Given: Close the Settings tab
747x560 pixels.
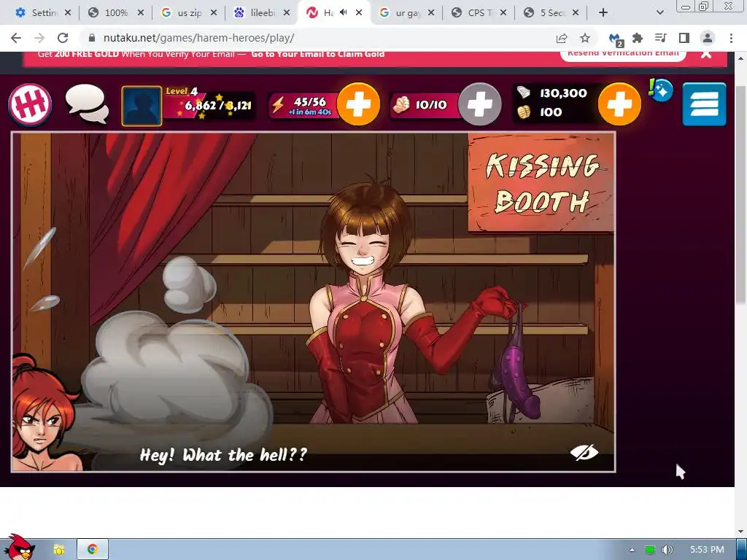Looking at the screenshot, I should pyautogui.click(x=68, y=13).
